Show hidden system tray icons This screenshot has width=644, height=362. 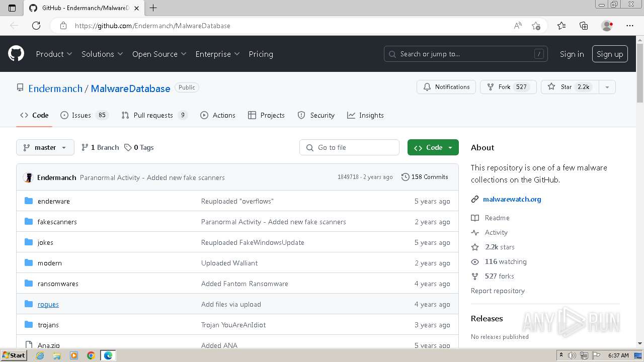[x=561, y=355]
